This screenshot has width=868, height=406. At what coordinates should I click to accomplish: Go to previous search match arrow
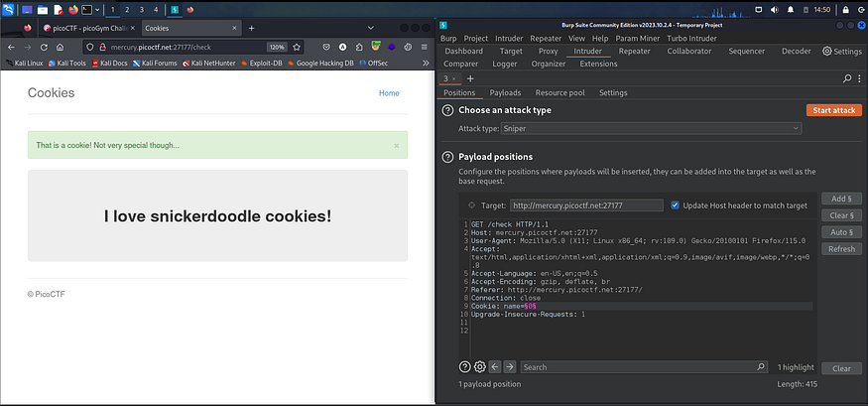[495, 366]
